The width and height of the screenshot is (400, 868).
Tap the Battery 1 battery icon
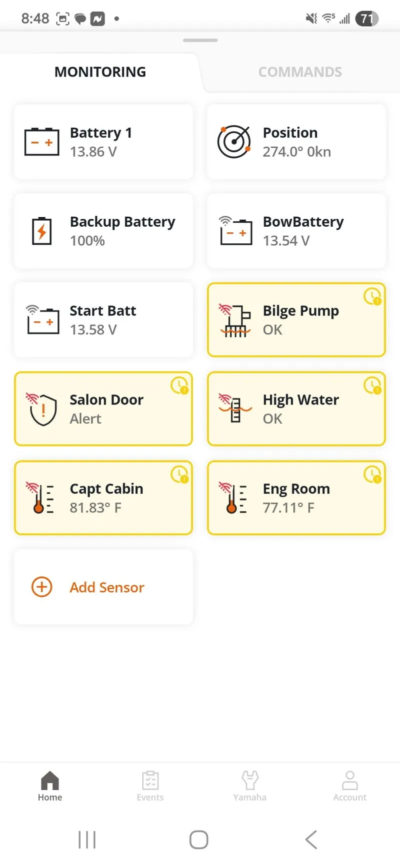pyautogui.click(x=42, y=142)
